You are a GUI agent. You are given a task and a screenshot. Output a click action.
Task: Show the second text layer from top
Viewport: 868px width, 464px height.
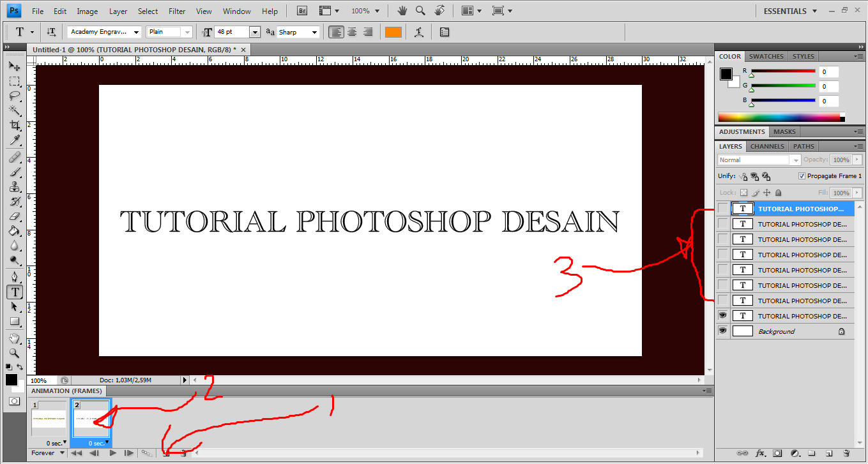722,224
